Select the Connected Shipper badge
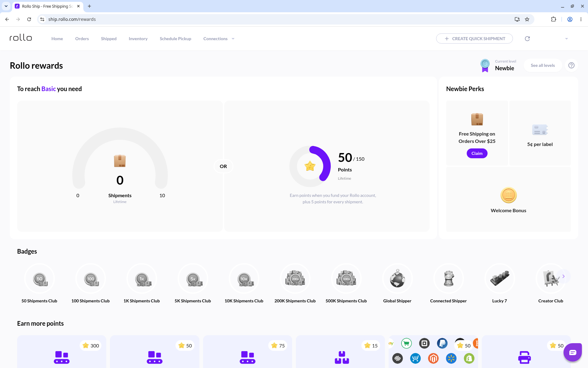The height and width of the screenshot is (368, 588). (449, 279)
